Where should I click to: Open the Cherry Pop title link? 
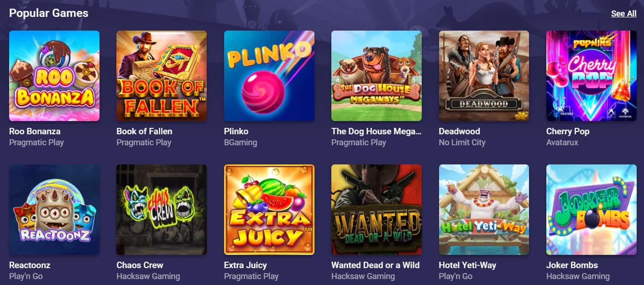pos(568,131)
